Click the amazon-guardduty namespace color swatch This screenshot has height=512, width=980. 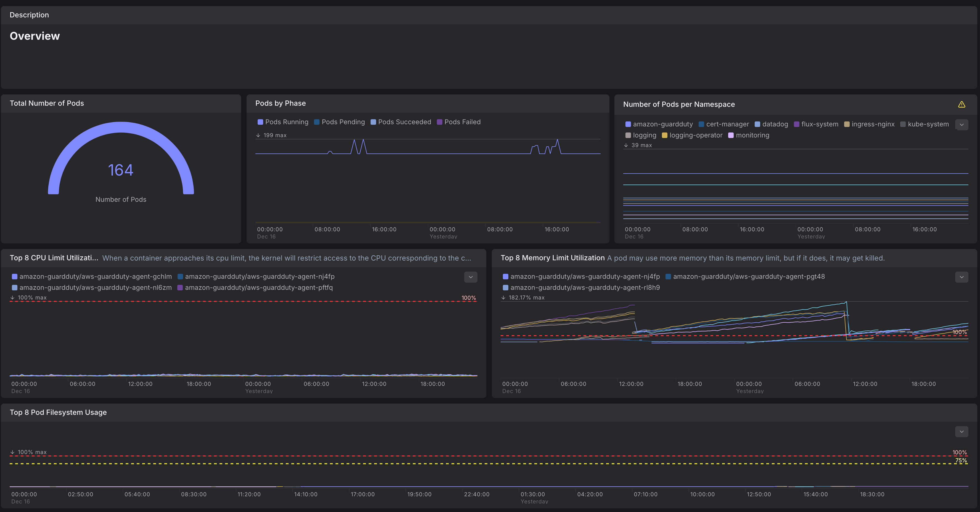coord(628,124)
